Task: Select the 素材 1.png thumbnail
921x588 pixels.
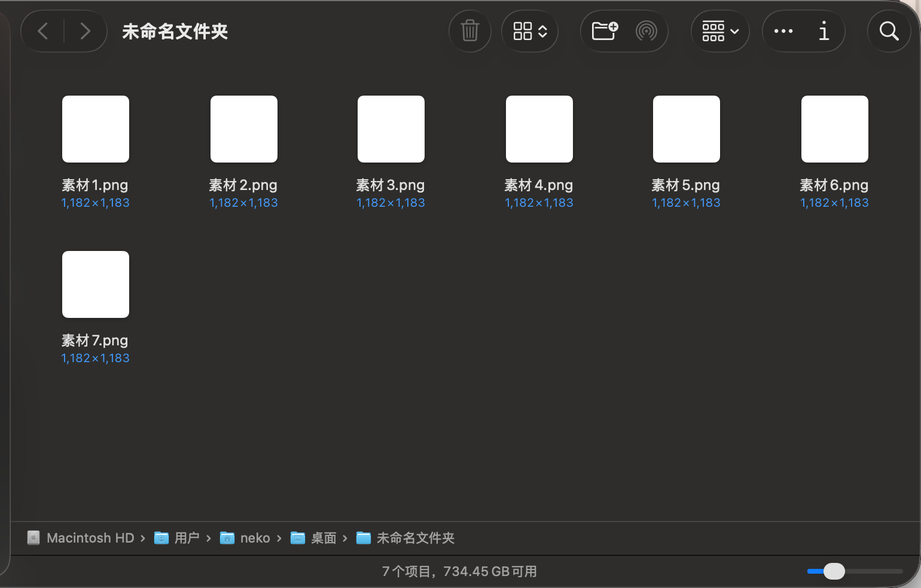Action: click(x=96, y=129)
